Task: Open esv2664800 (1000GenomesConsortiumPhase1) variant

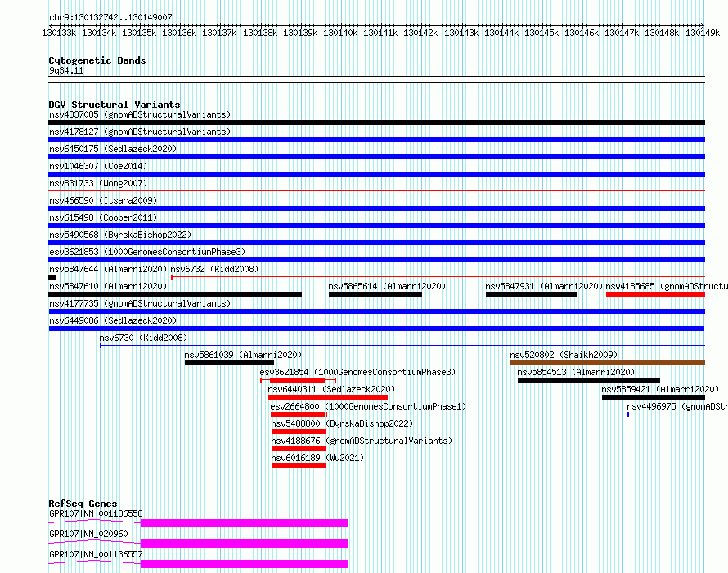Action: (x=368, y=406)
